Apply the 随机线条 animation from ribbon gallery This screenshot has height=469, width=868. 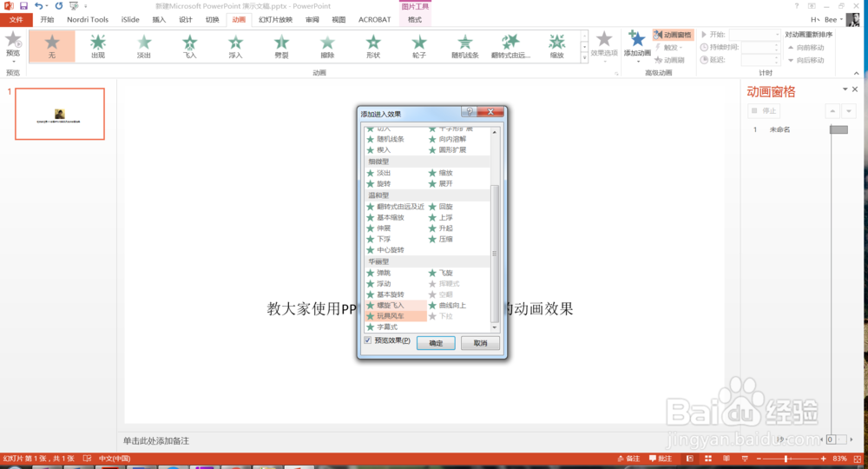click(x=465, y=46)
